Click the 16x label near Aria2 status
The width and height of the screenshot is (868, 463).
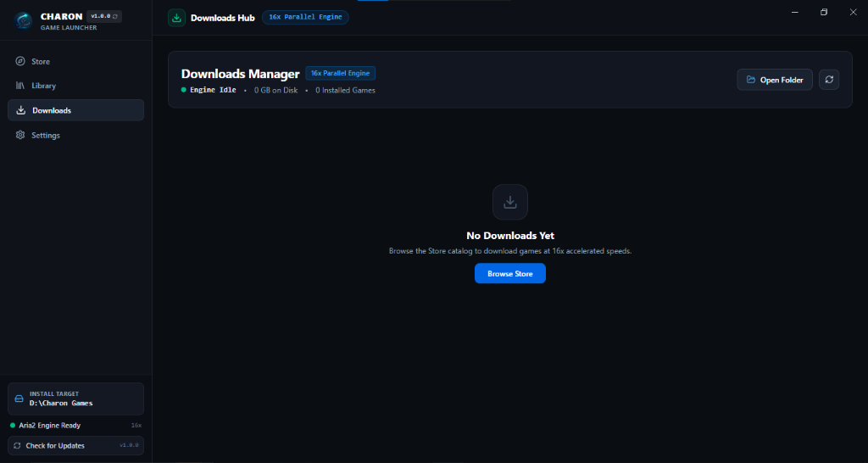tap(136, 426)
